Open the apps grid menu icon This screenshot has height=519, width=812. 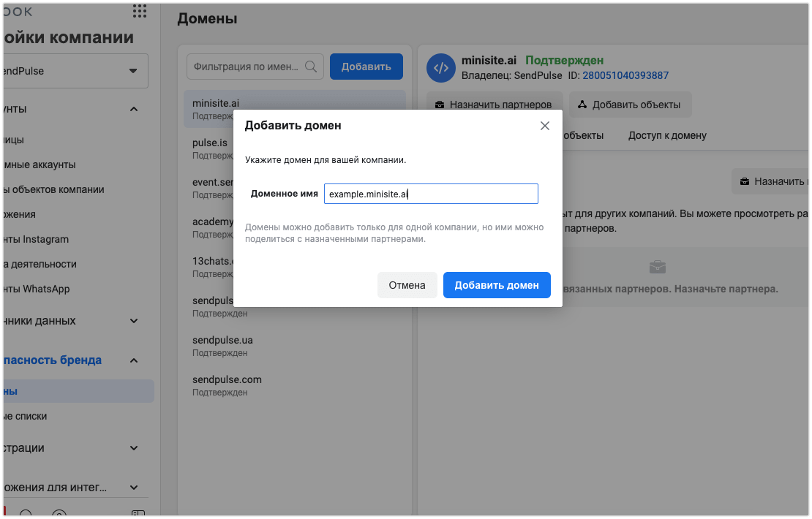tap(140, 11)
